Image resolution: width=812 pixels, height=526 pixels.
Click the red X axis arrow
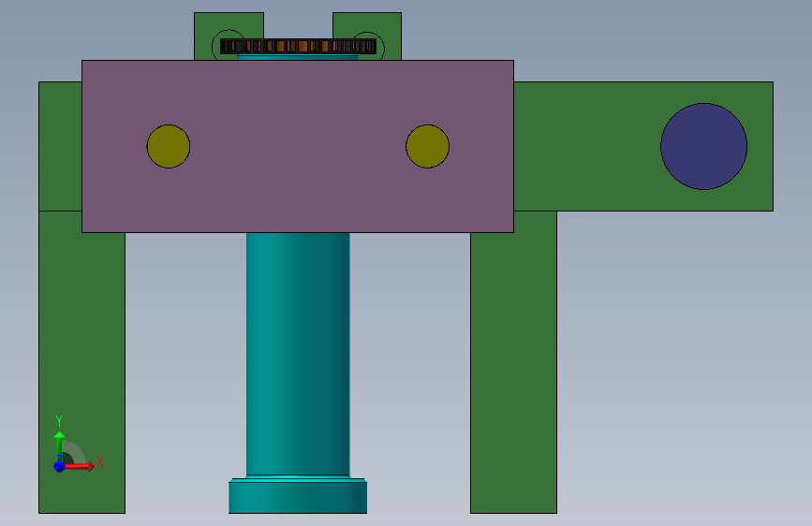click(80, 466)
